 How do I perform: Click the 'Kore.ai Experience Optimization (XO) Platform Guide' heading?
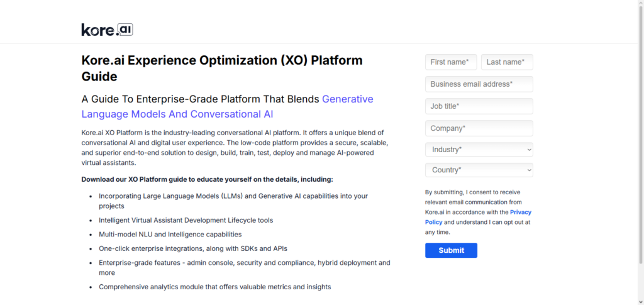222,68
